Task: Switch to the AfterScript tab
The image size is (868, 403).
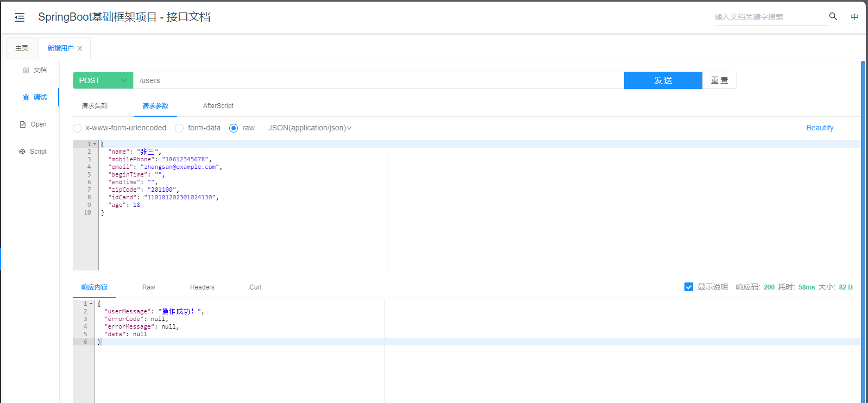Action: (x=218, y=106)
